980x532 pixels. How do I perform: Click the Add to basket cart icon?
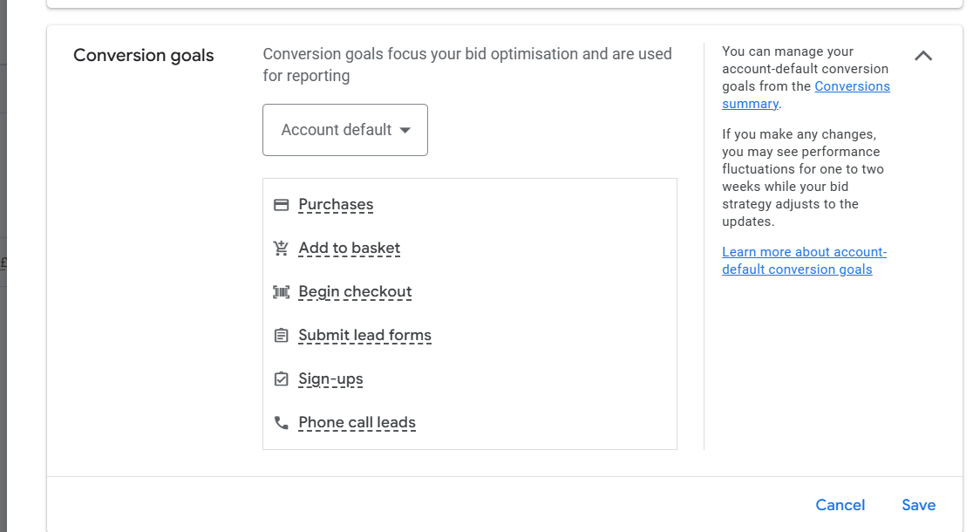(x=281, y=249)
